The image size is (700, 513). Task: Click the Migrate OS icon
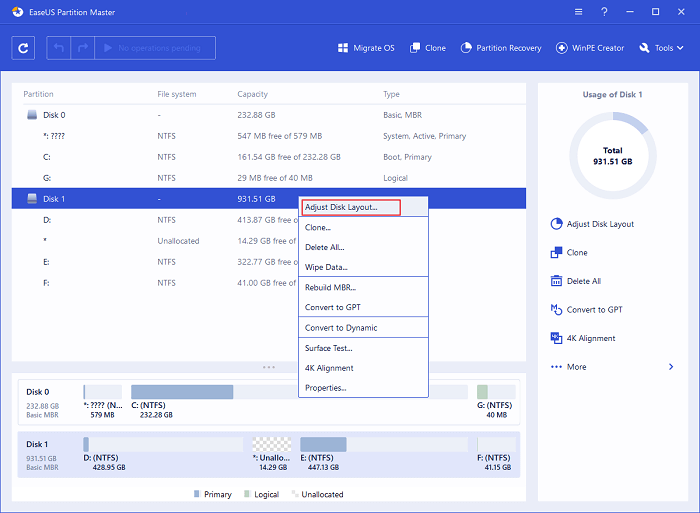344,48
